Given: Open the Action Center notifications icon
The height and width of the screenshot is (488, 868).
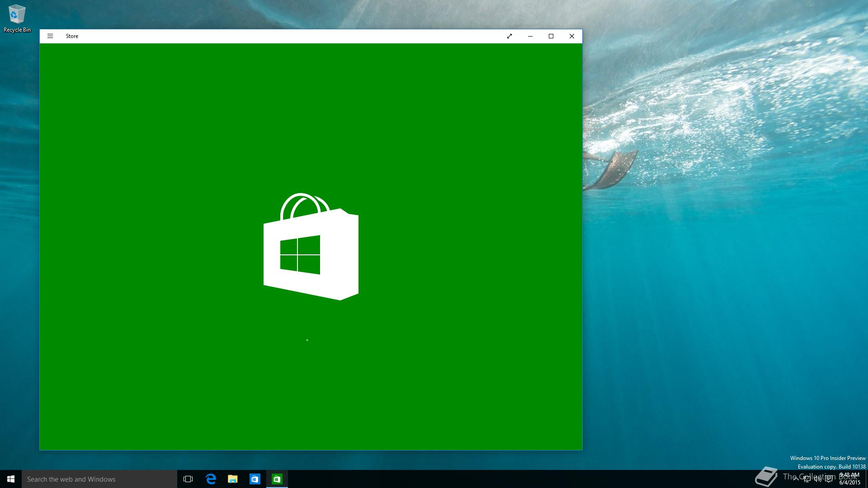Looking at the screenshot, I should pyautogui.click(x=829, y=479).
